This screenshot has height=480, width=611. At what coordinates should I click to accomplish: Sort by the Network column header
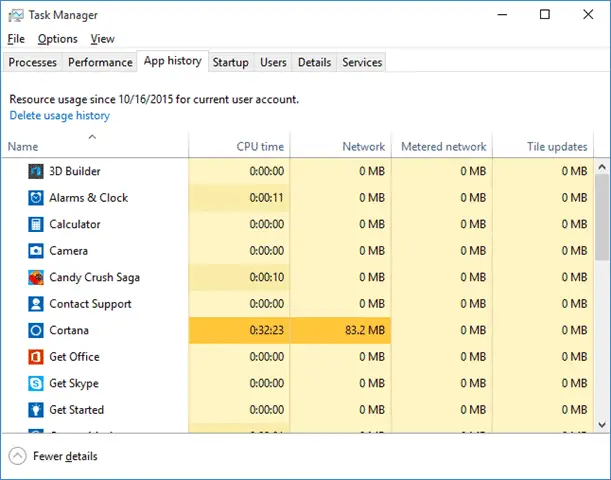(341, 145)
